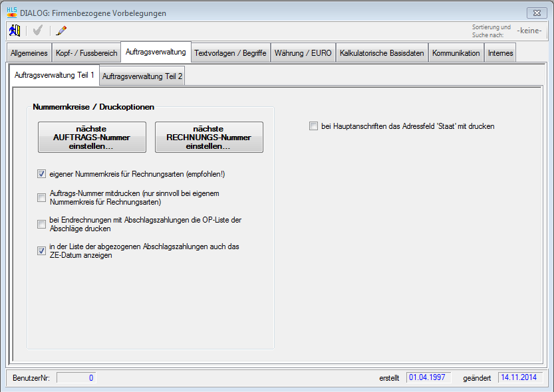Select the Währung / EURO tab
554x392 pixels.
(x=303, y=53)
